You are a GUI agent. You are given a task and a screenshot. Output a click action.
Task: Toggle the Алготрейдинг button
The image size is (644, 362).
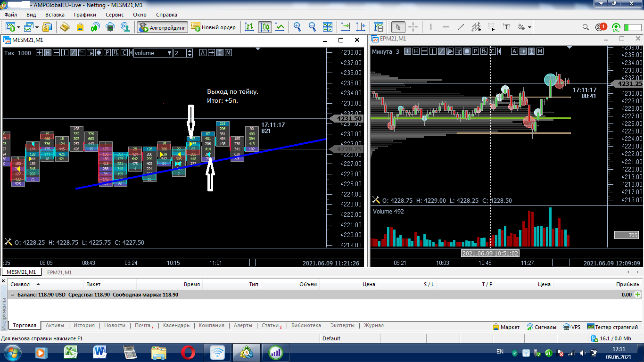click(x=163, y=27)
